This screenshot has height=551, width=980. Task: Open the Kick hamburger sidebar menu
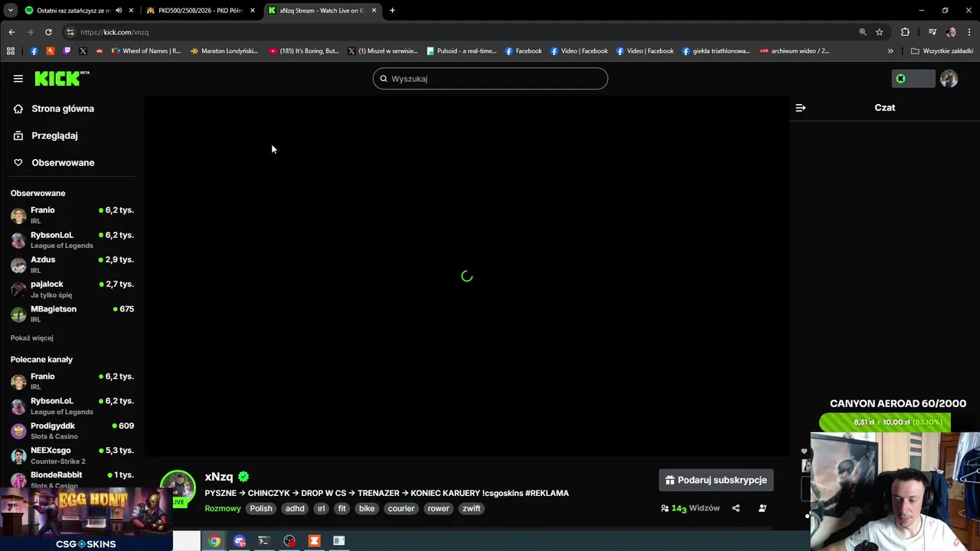point(18,78)
